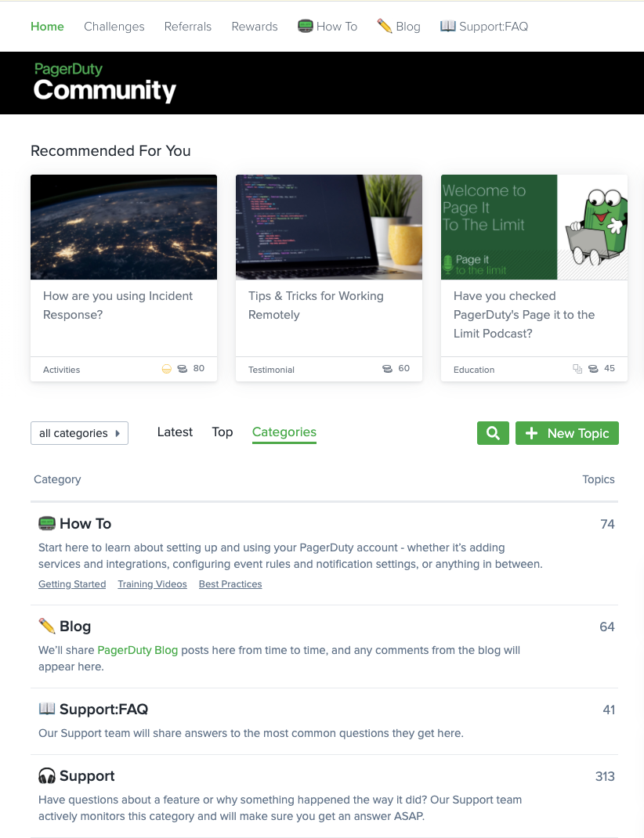Go to Rewards in the navigation bar

255,27
